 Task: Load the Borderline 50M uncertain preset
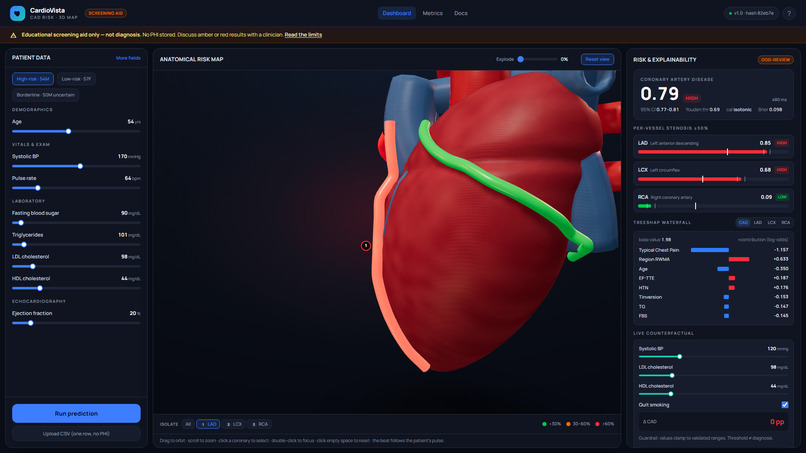45,95
